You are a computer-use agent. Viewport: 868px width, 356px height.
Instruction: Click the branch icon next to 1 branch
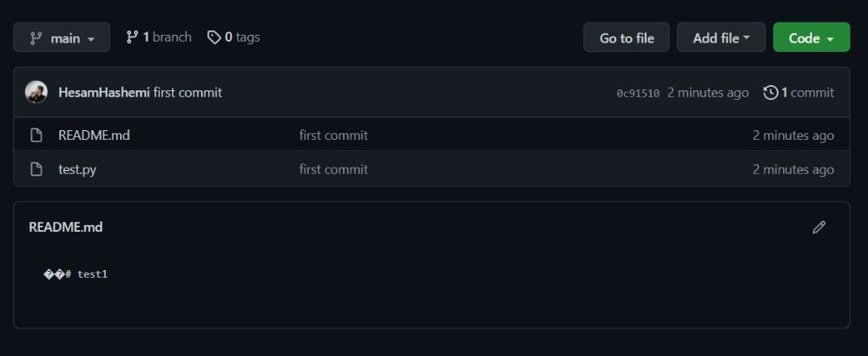click(x=132, y=37)
